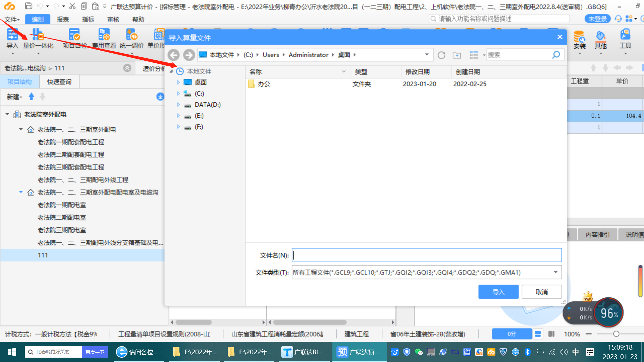Toggle the single-pane layout button in status bar
This screenshot has height=362, width=644.
point(538,334)
